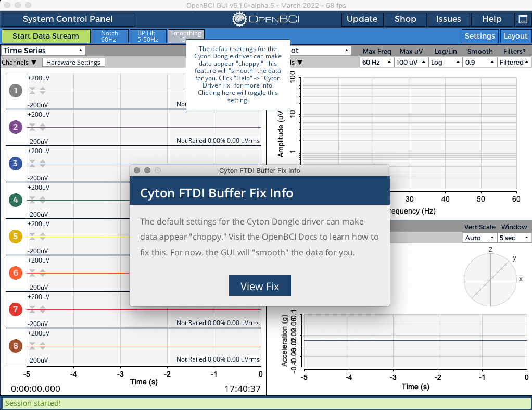The image size is (532, 410).
Task: Open the Time Series widget dropdown
Action: pos(43,50)
